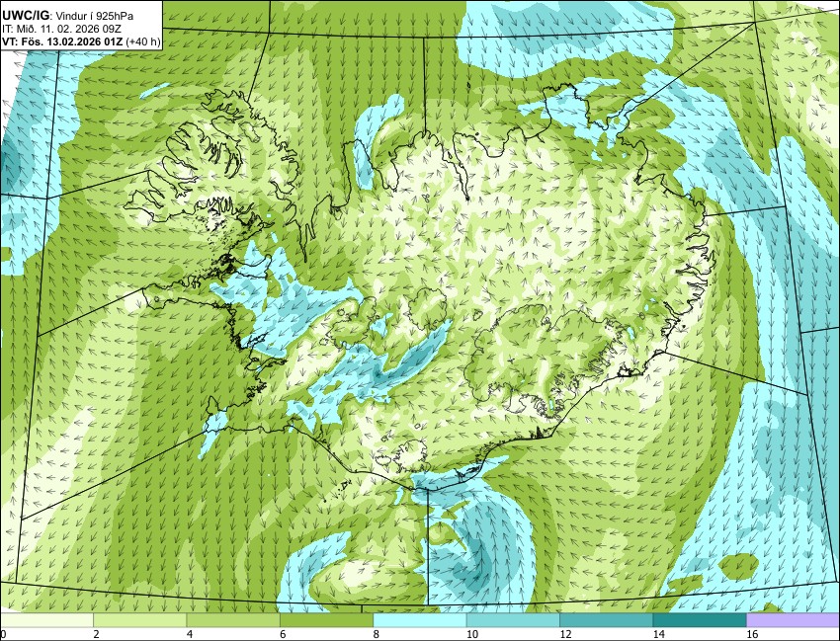Click the 14–16 dark teal legend swatch
Image resolution: width=840 pixels, height=641 pixels.
[x=699, y=620]
